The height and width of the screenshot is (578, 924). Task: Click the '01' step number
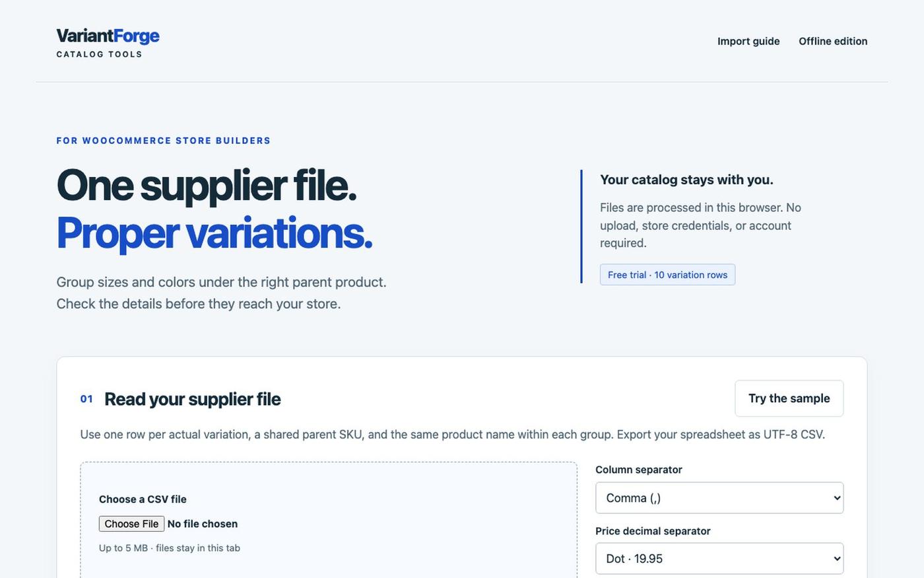(x=86, y=399)
